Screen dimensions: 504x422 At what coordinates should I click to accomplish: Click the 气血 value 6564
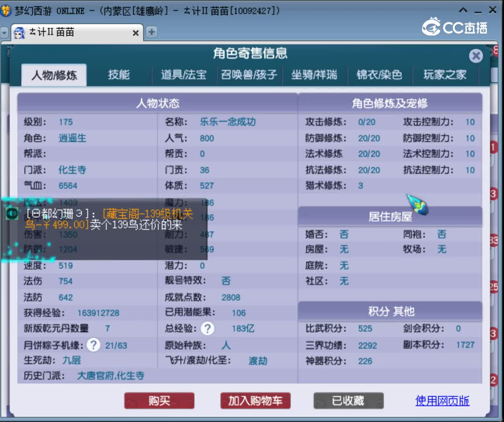(68, 186)
